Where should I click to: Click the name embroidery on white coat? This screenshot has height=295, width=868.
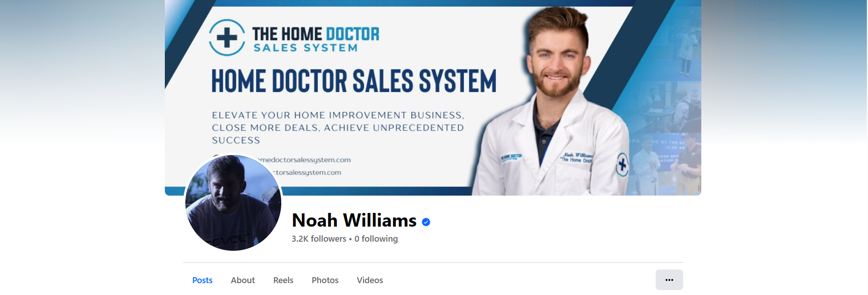tap(577, 158)
